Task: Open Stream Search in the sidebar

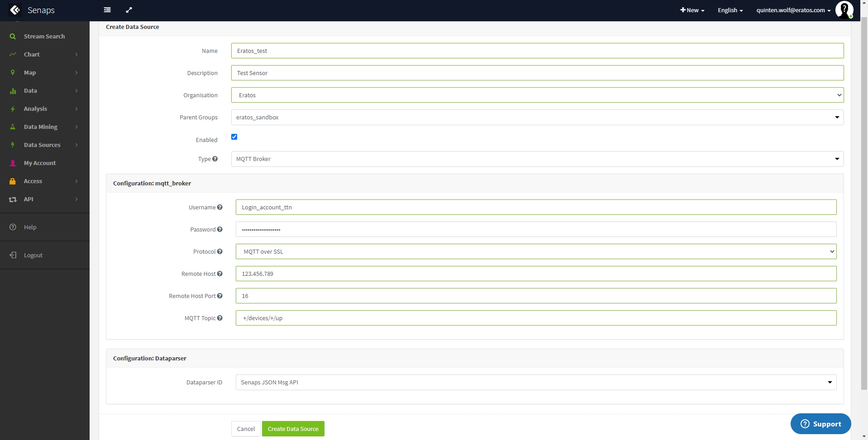Action: (x=44, y=36)
